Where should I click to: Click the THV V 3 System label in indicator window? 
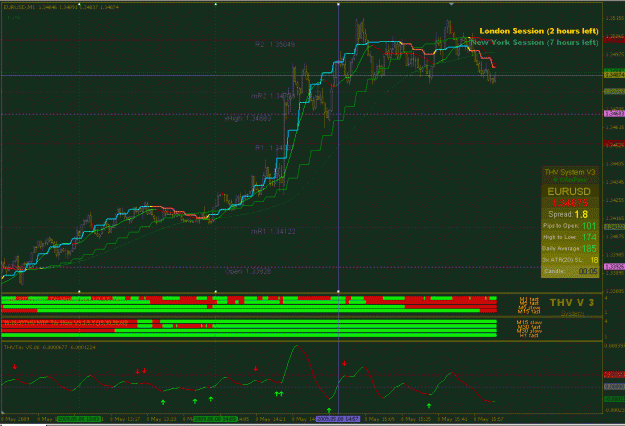click(x=572, y=306)
